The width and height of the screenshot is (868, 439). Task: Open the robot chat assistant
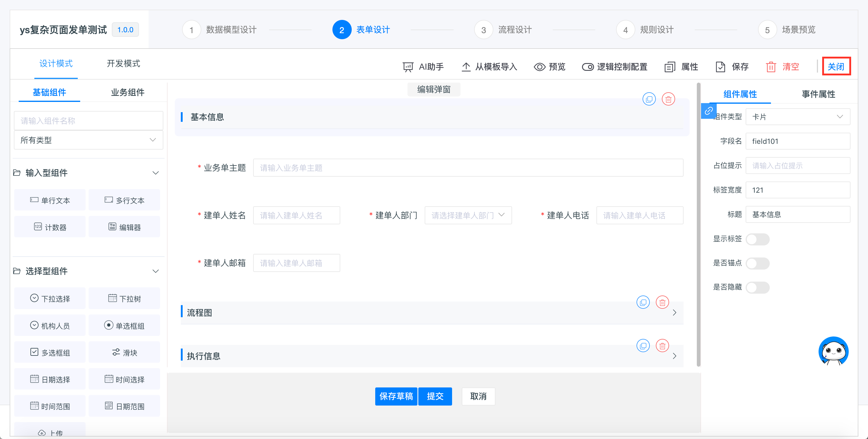833,351
